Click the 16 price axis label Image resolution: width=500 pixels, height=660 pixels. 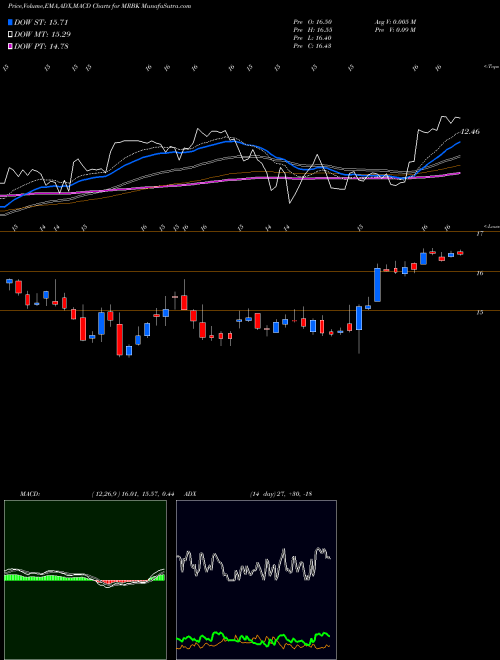coord(479,273)
